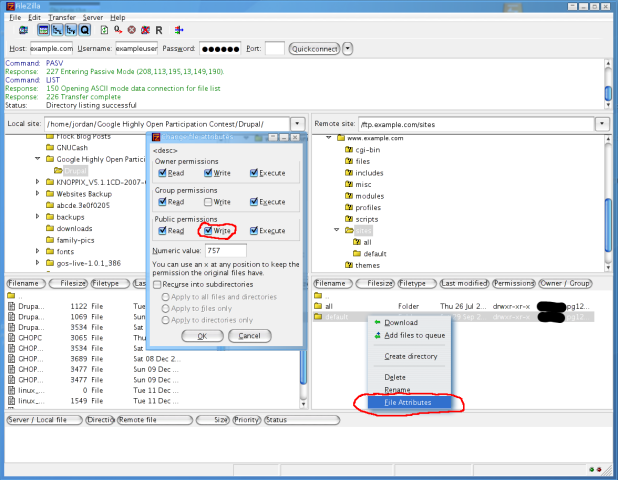Viewport: 618px width, 480px height.
Task: Click the FileZilla logo in the title bar
Action: click(10, 6)
